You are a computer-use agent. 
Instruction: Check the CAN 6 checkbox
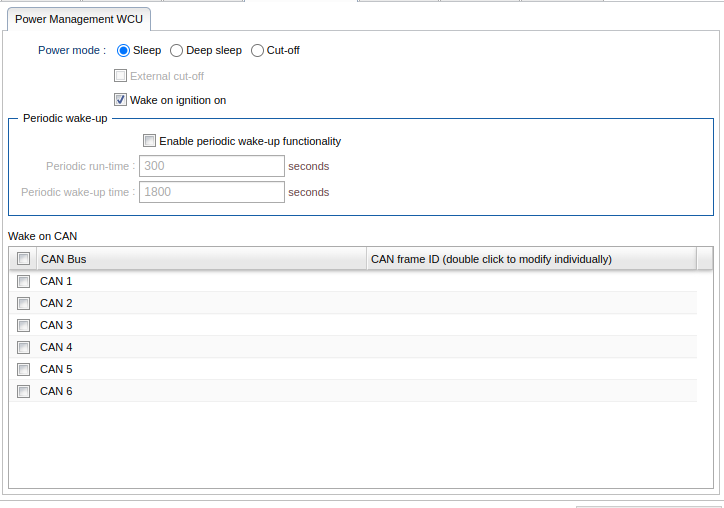coord(24,392)
